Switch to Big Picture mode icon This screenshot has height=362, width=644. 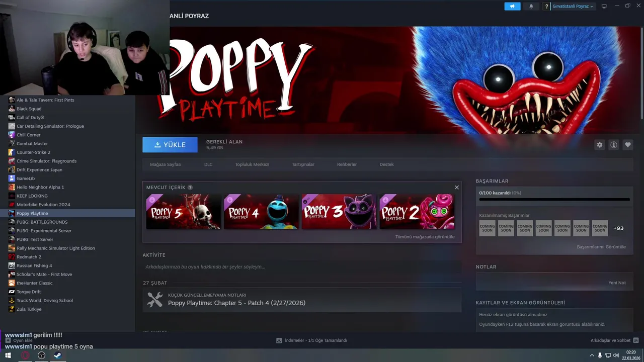point(604,6)
